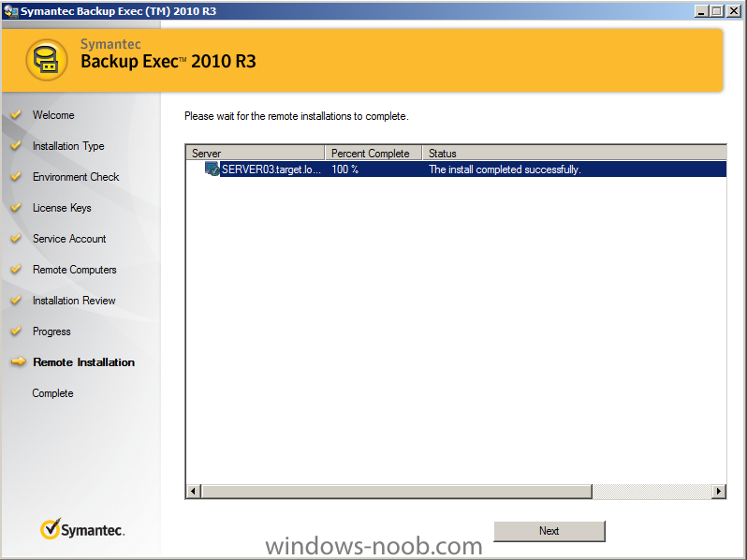The image size is (747, 560).
Task: Select the Progress step
Action: [x=51, y=332]
